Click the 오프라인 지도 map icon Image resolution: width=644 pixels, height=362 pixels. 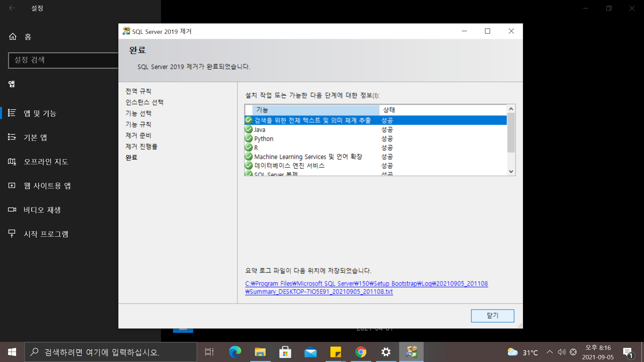tap(12, 162)
